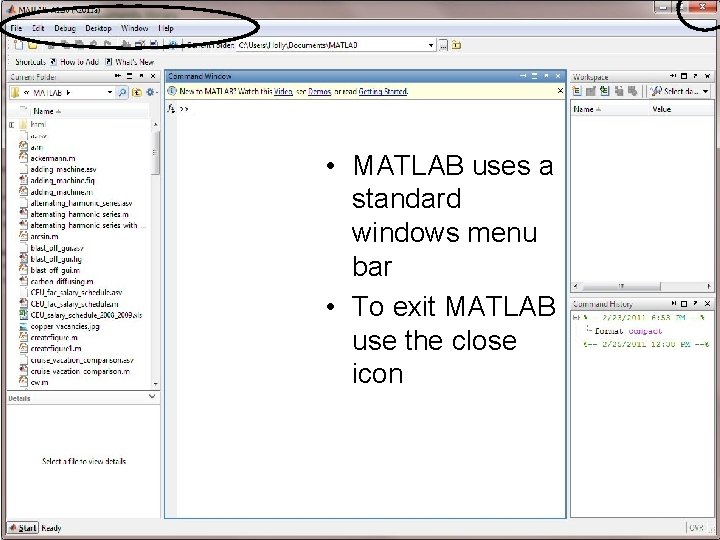This screenshot has height=540, width=720.
Task: Minimize the Command Window panel
Action: pos(523,76)
